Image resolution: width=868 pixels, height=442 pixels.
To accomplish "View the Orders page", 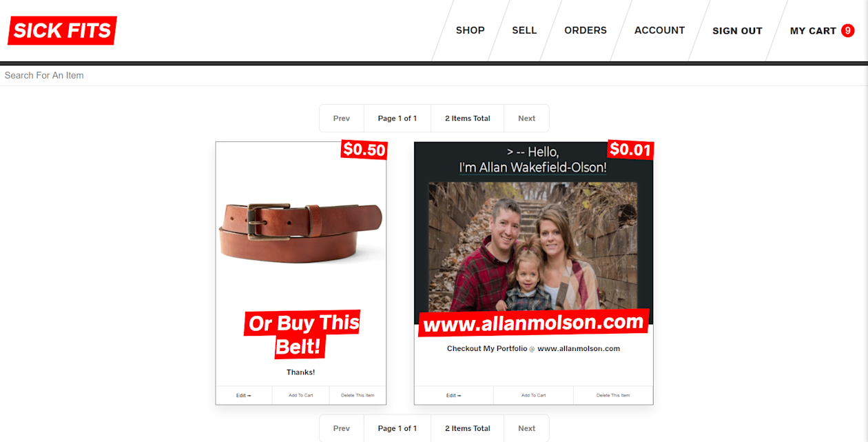I will pyautogui.click(x=586, y=30).
